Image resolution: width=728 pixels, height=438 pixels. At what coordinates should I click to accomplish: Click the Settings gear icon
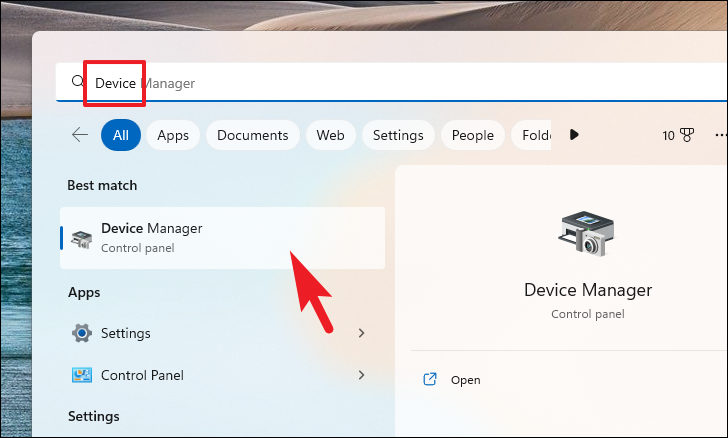pos(82,333)
